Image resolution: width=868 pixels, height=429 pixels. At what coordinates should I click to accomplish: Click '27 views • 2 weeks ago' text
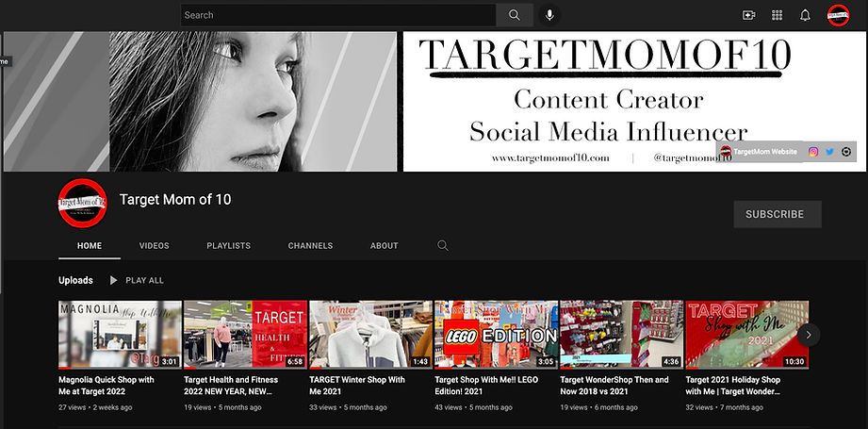click(95, 407)
